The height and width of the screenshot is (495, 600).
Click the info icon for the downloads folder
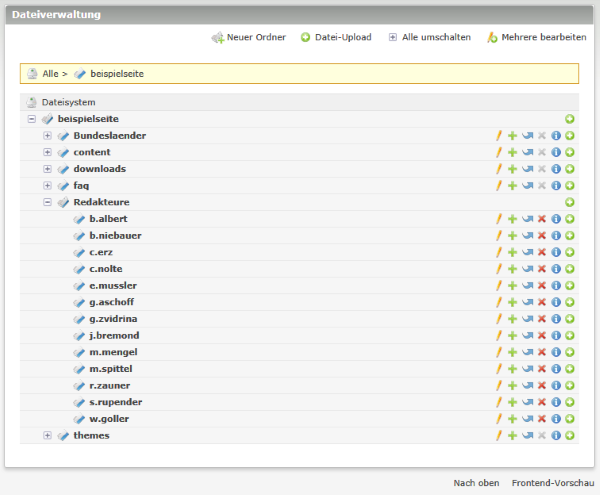[x=556, y=169]
